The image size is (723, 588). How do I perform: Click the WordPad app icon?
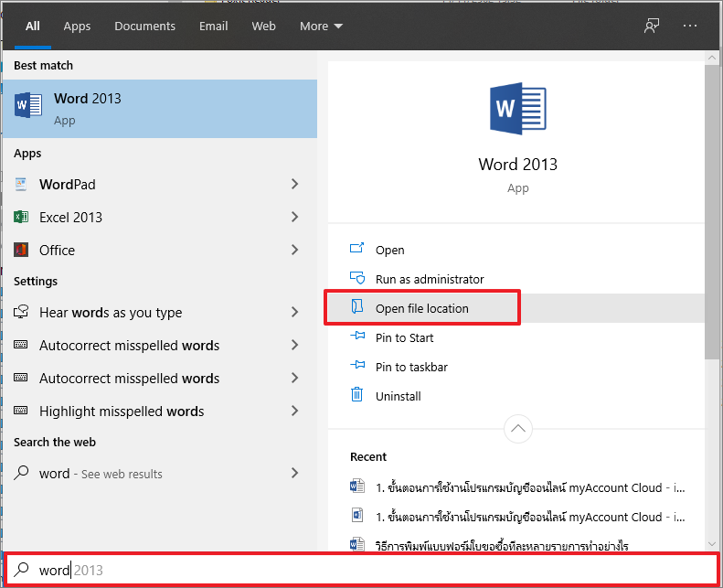click(x=21, y=184)
